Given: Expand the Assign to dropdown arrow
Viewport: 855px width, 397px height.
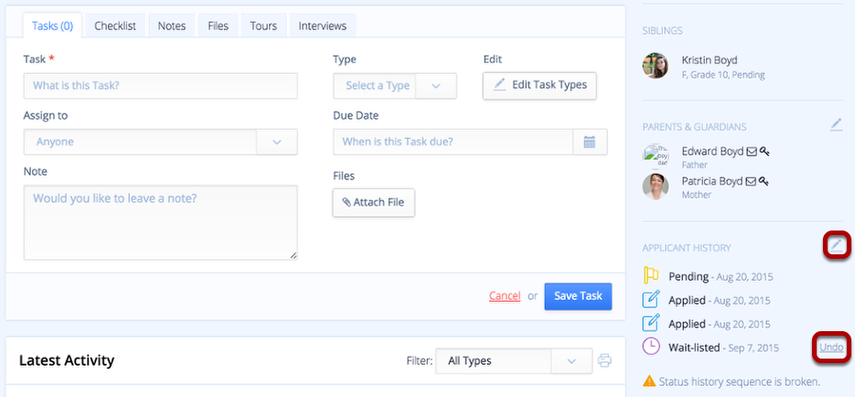Looking at the screenshot, I should click(x=276, y=142).
